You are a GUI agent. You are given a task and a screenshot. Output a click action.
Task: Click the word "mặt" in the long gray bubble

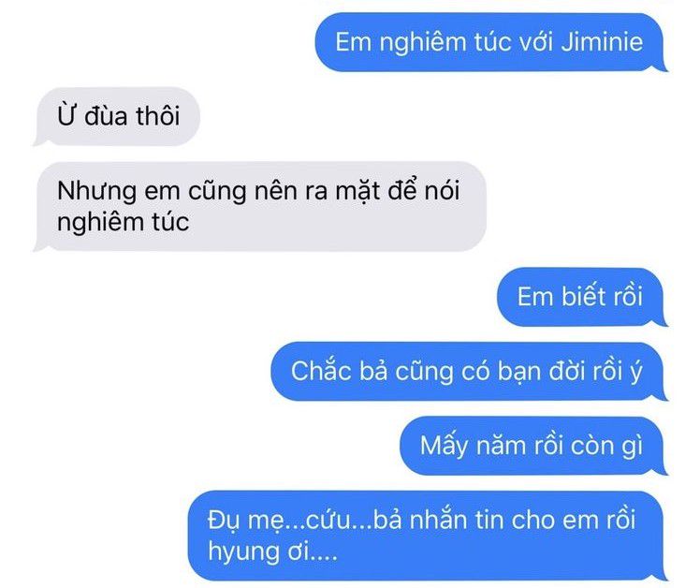coord(358,192)
